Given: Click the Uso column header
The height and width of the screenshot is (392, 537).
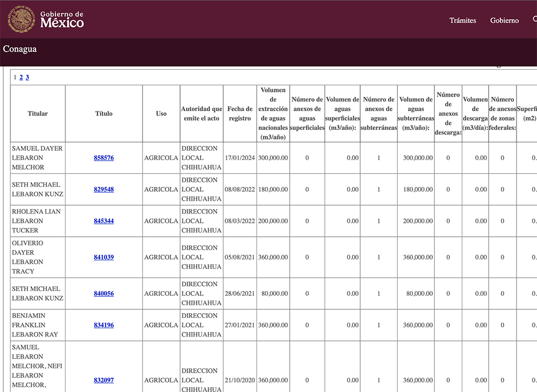Looking at the screenshot, I should click(161, 114).
